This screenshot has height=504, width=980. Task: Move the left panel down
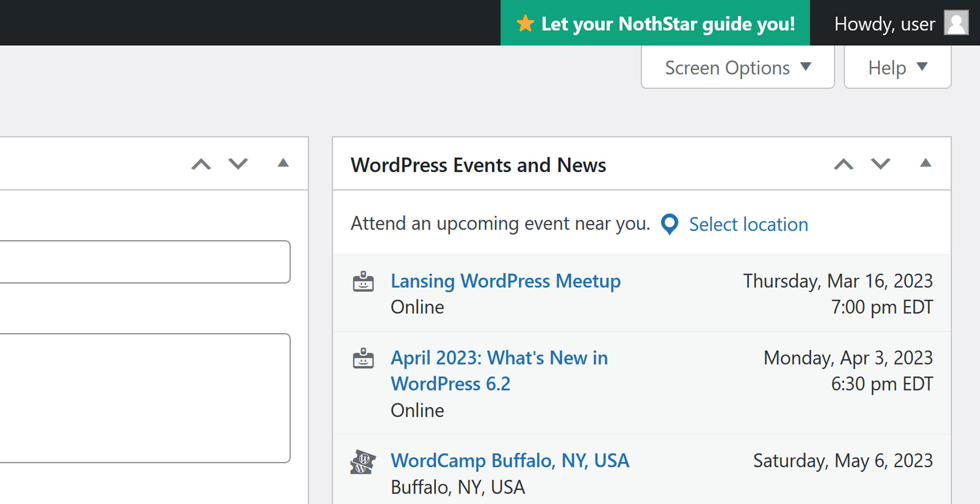pyautogui.click(x=238, y=164)
